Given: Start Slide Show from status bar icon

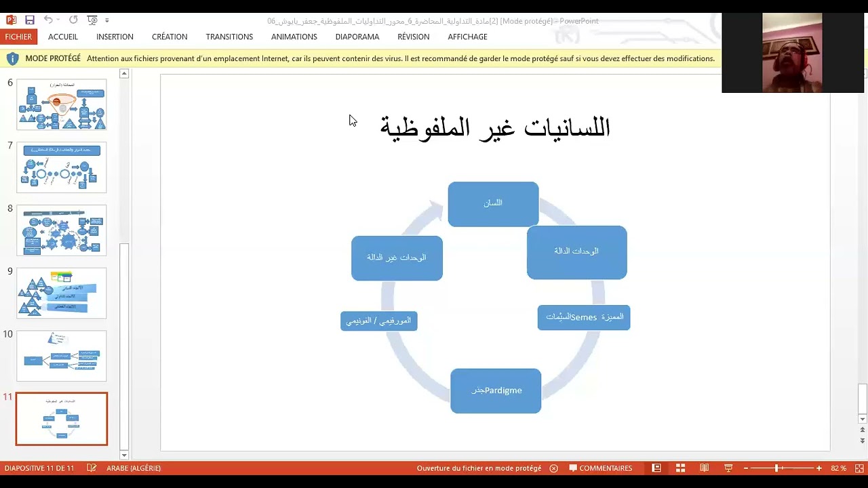Looking at the screenshot, I should pos(728,468).
